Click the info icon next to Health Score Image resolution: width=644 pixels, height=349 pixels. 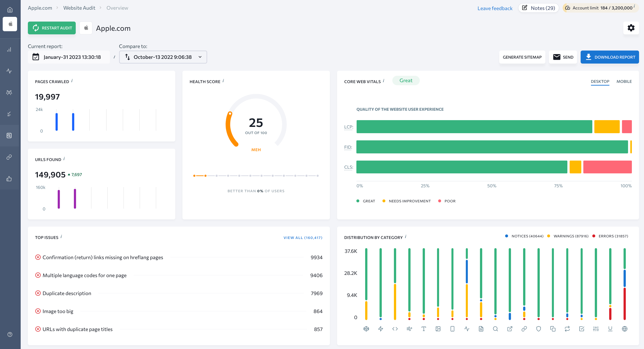(x=223, y=81)
